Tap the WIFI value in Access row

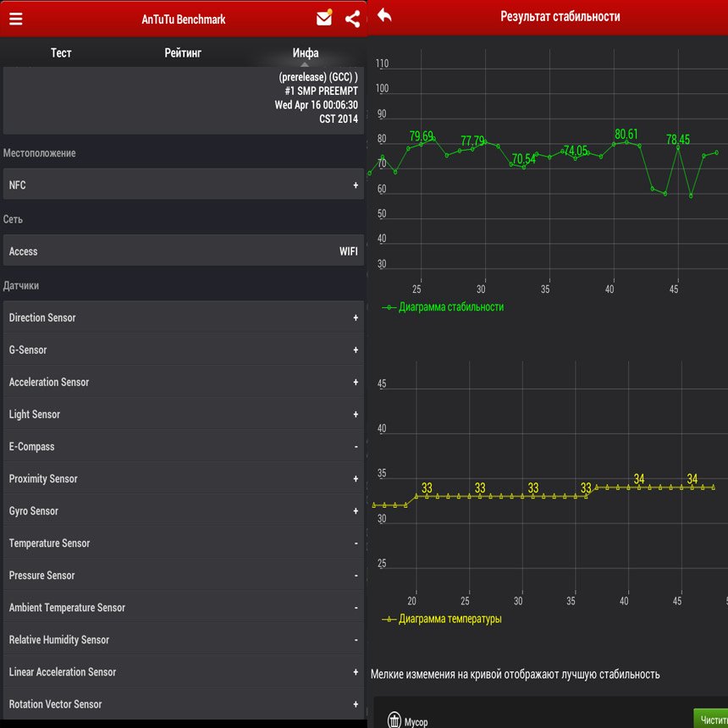tap(348, 251)
